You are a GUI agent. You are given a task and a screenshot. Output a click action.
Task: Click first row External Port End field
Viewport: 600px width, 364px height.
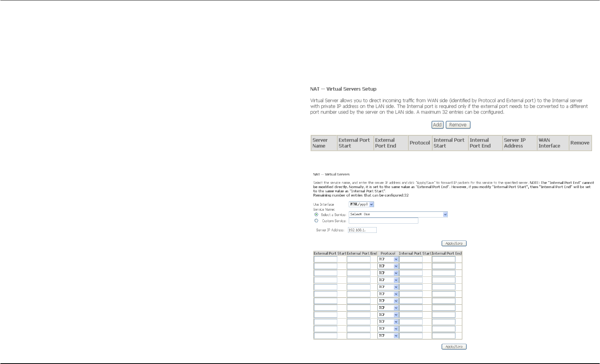pos(359,259)
